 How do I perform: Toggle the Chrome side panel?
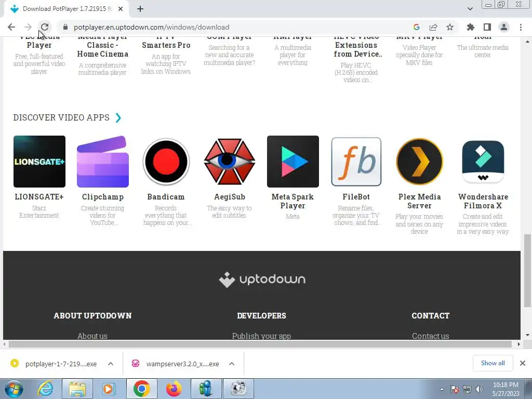(487, 27)
